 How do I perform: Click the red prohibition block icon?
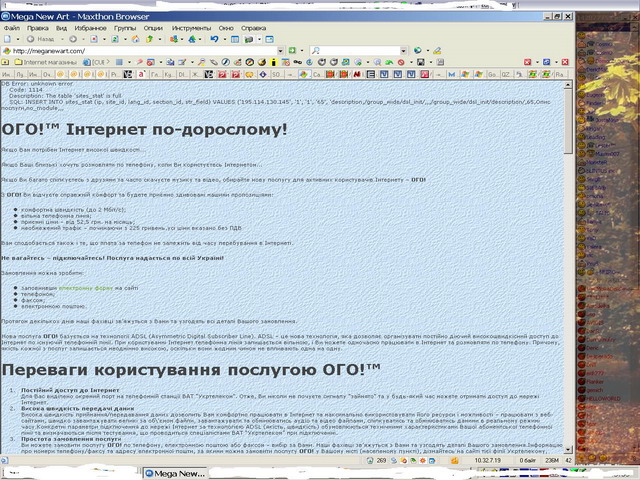point(401,62)
